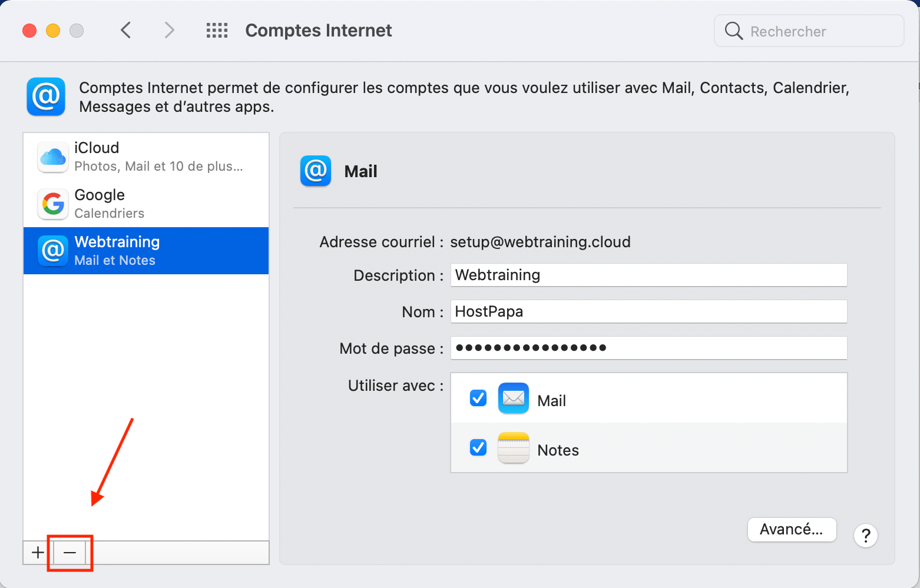
Task: Edit the Description field
Action: pyautogui.click(x=648, y=275)
